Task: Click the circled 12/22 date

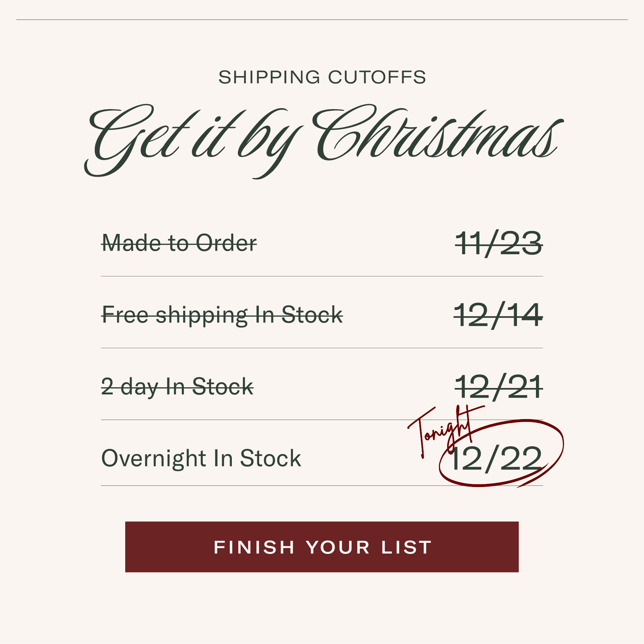Action: [497, 459]
